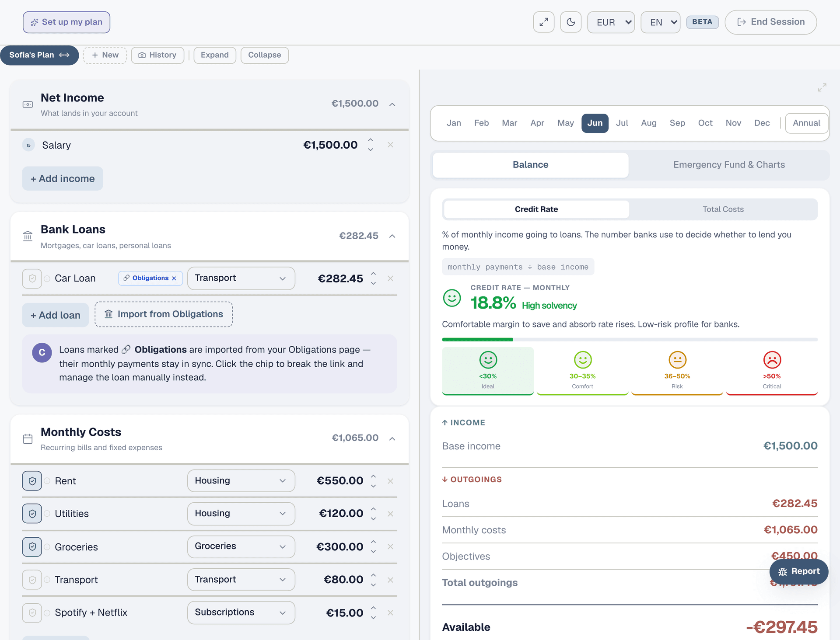Collapse the Bank Loans section chevron
The width and height of the screenshot is (840, 640).
[x=392, y=236]
